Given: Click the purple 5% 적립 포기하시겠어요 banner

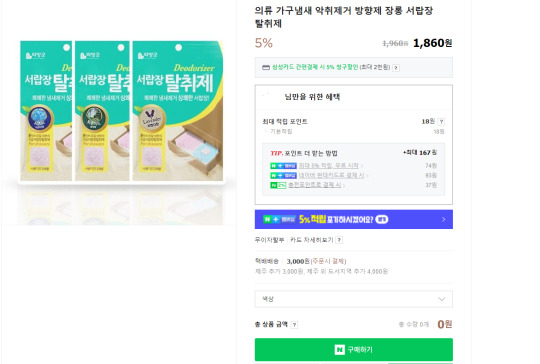Looking at the screenshot, I should [x=354, y=219].
